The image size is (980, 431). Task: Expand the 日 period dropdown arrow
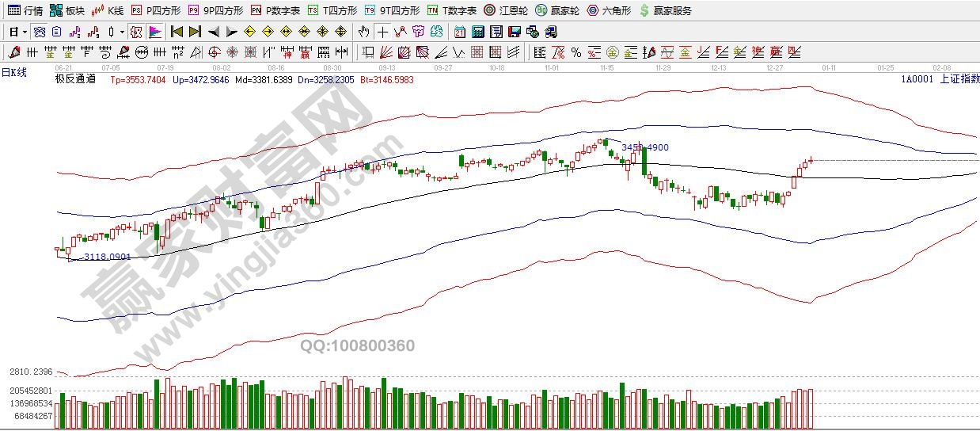pos(25,32)
